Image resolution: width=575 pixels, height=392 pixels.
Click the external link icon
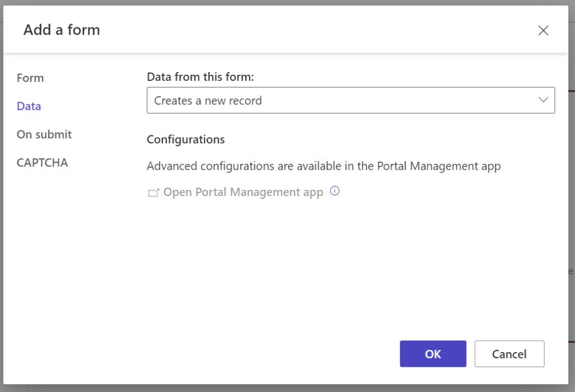click(154, 193)
